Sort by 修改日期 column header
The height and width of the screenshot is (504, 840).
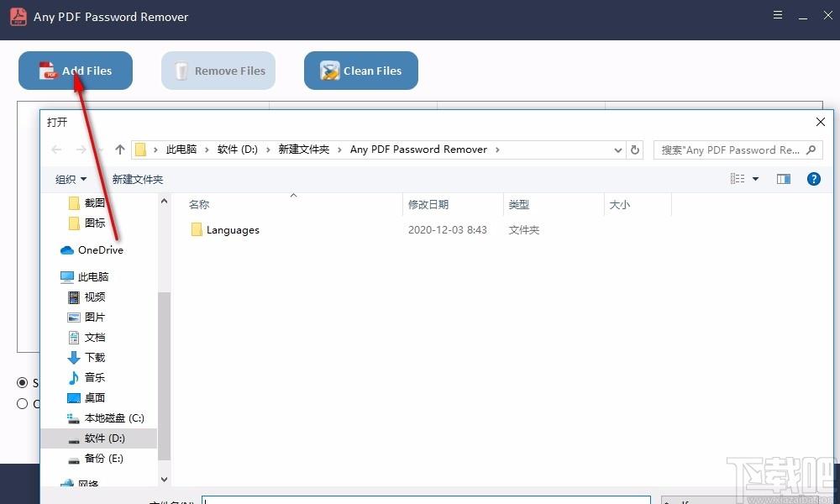(x=428, y=205)
